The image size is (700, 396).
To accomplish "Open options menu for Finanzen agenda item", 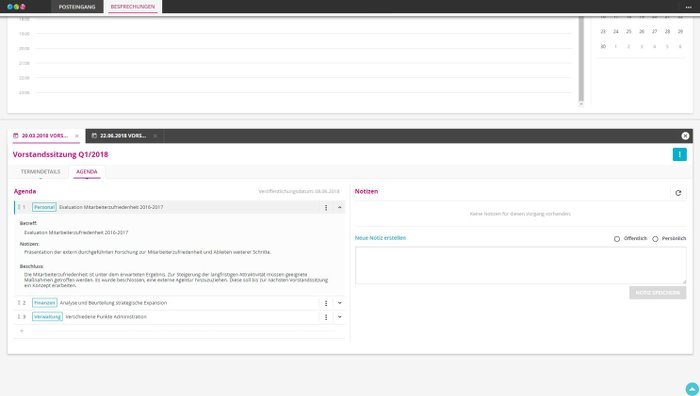I will pyautogui.click(x=326, y=303).
